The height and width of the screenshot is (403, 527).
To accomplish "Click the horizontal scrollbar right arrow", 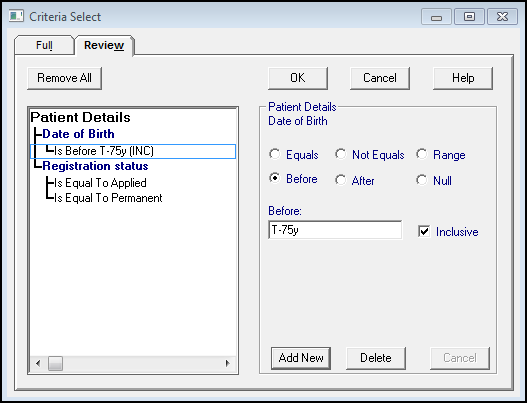I will tap(228, 363).
